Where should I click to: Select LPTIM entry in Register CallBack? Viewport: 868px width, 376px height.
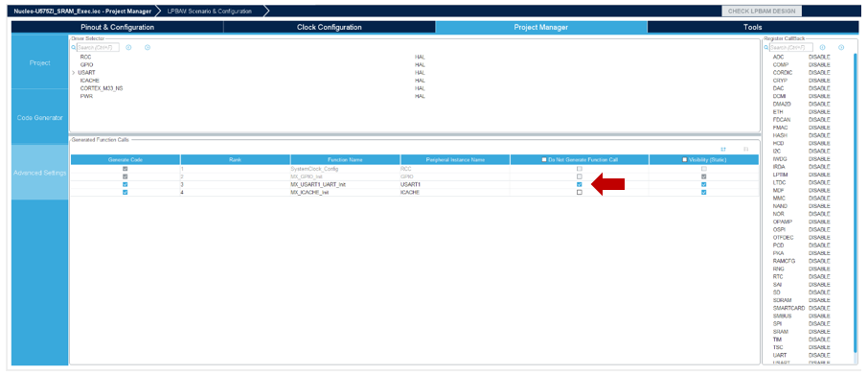pos(781,175)
